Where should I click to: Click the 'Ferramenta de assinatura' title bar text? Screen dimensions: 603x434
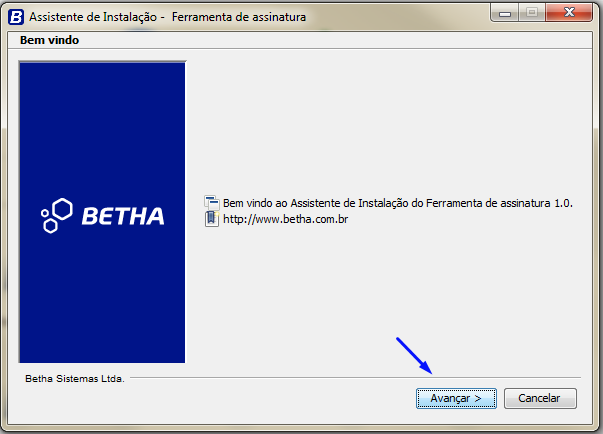pos(239,17)
